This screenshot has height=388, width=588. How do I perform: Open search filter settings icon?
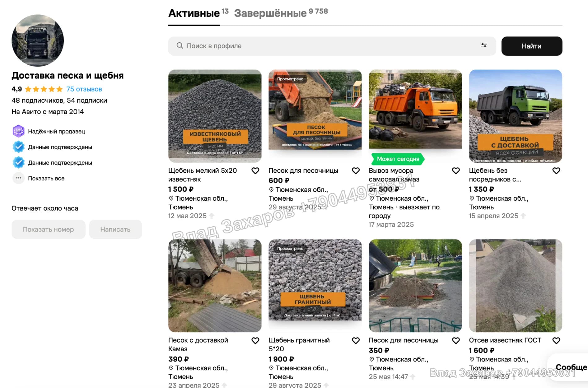click(484, 45)
